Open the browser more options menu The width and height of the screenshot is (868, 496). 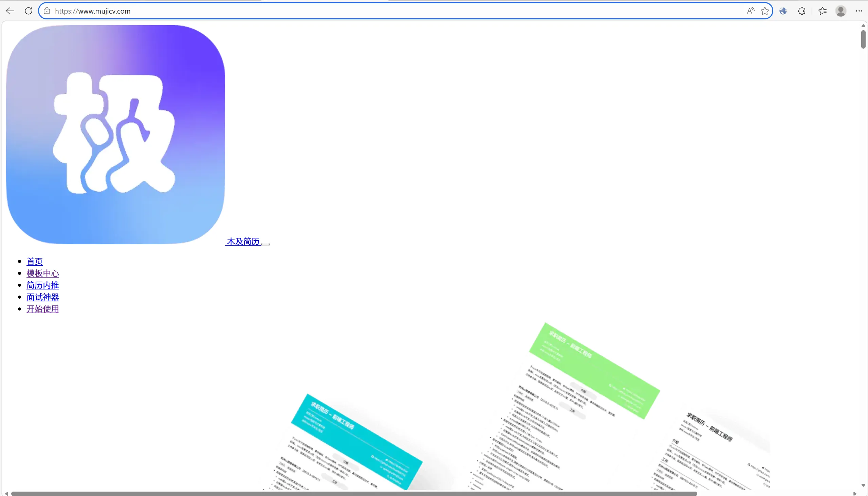[859, 11]
